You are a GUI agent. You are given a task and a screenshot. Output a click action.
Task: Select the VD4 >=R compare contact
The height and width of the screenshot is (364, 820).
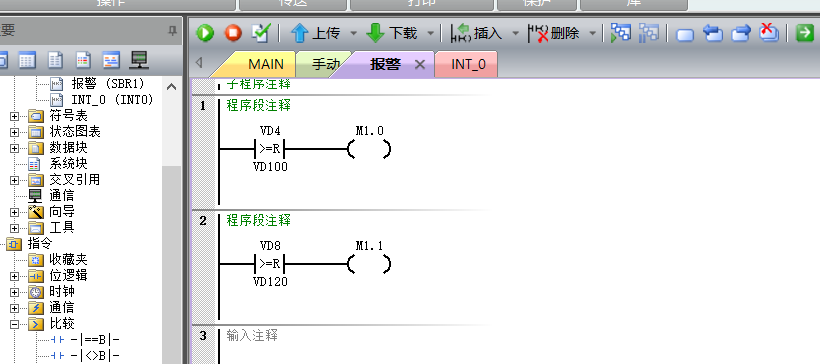[270, 150]
